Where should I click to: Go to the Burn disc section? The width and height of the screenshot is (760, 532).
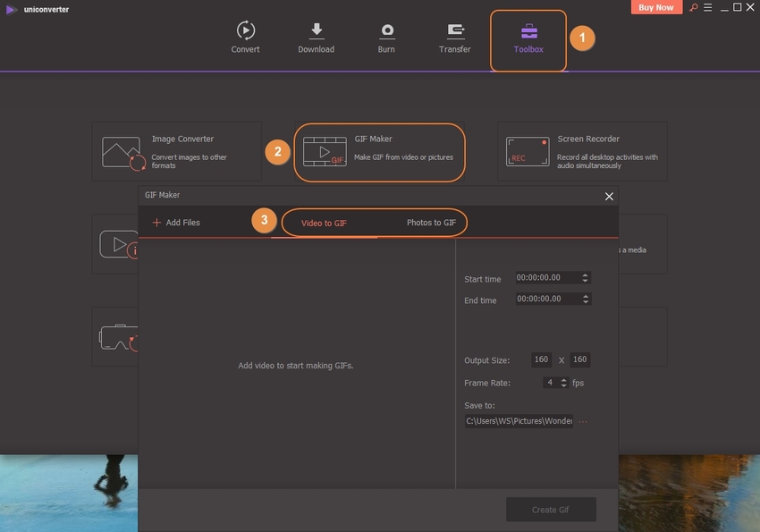click(x=386, y=30)
